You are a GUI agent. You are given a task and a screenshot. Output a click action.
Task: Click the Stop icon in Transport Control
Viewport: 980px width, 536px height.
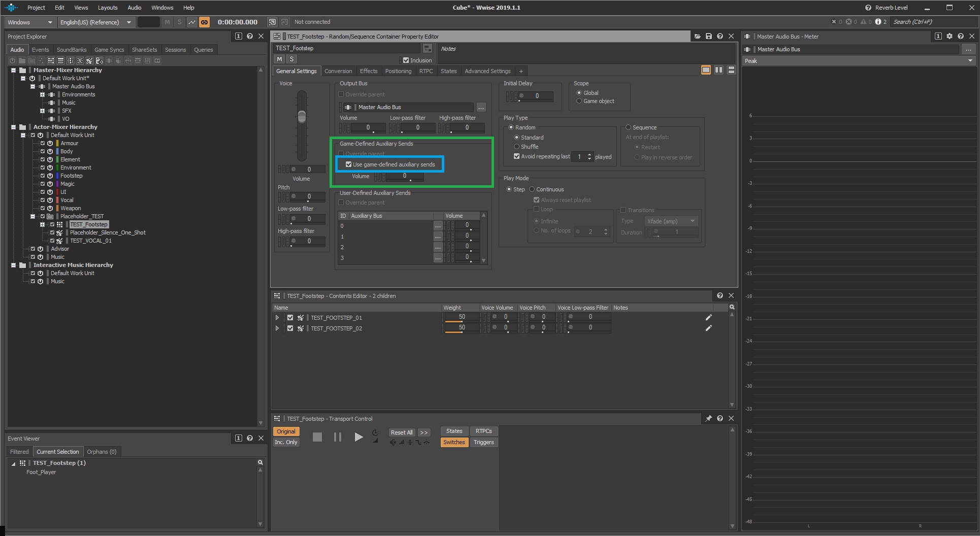(x=317, y=437)
